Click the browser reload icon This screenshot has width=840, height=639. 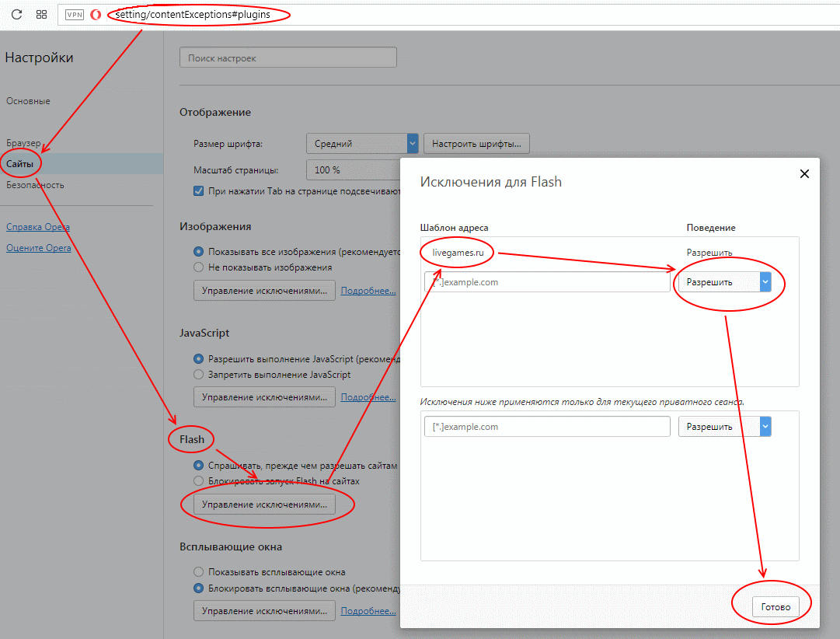[x=16, y=15]
